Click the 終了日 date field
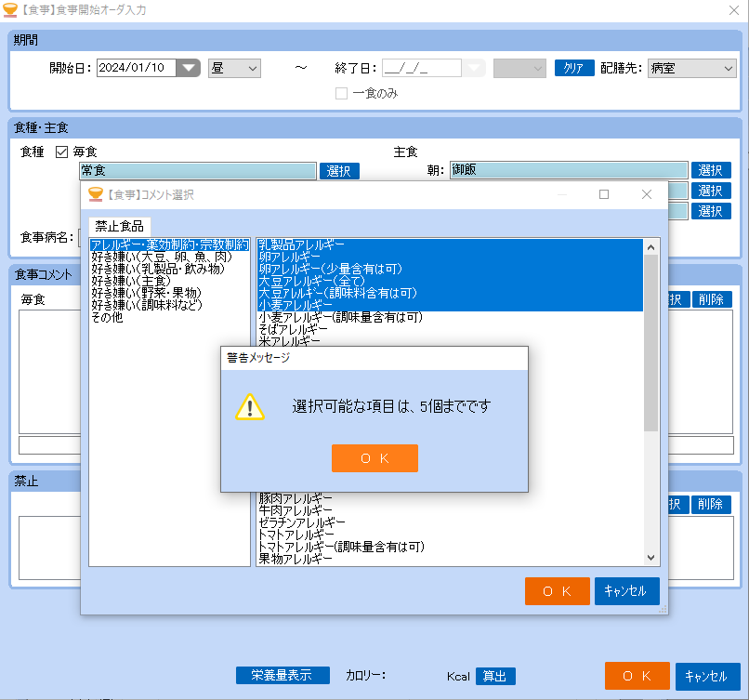 [422, 68]
